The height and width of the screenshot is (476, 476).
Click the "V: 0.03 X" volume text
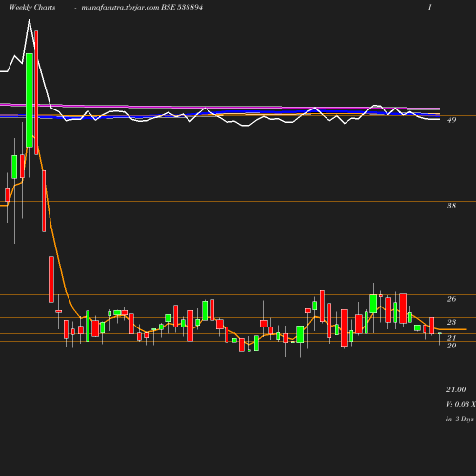coord(461,404)
